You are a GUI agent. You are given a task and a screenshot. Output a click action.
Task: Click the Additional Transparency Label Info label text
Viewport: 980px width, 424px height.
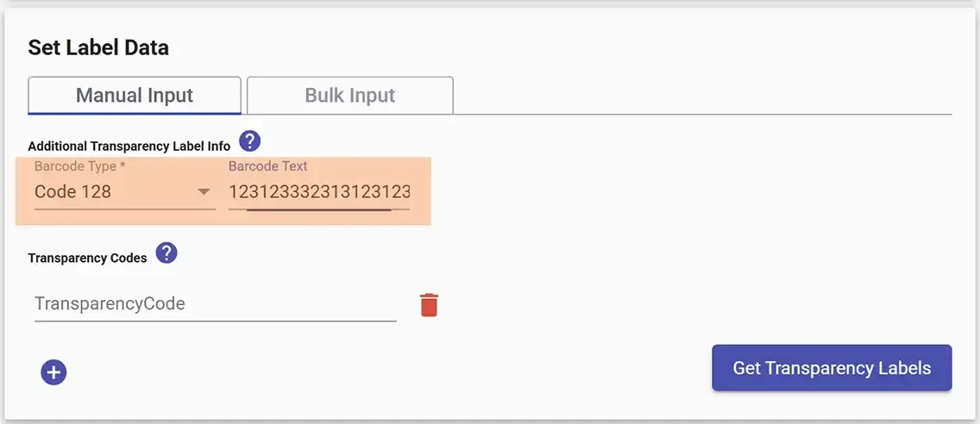129,147
